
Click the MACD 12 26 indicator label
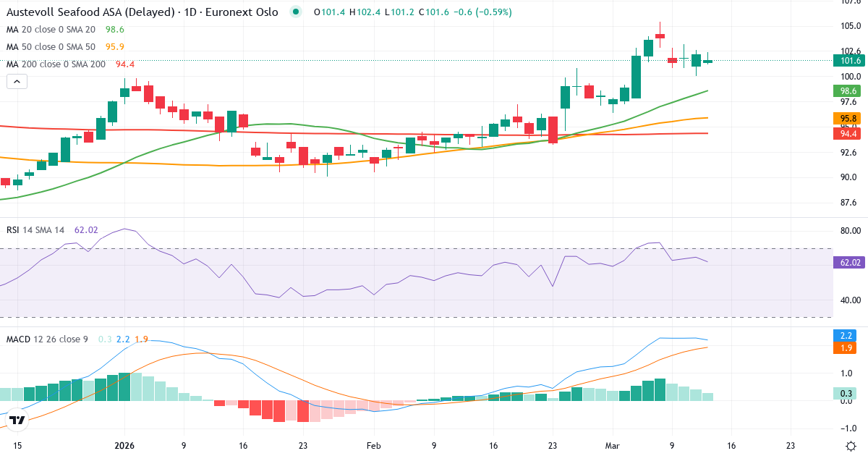coord(48,339)
